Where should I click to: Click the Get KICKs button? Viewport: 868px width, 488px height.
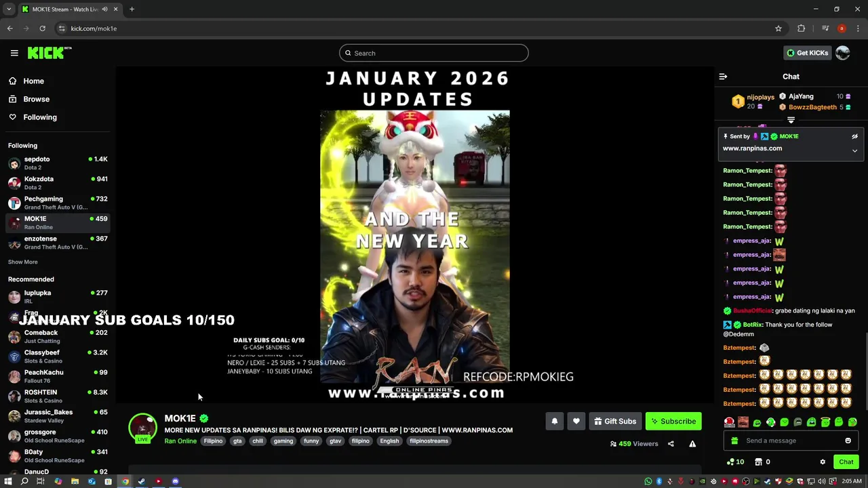(x=807, y=53)
